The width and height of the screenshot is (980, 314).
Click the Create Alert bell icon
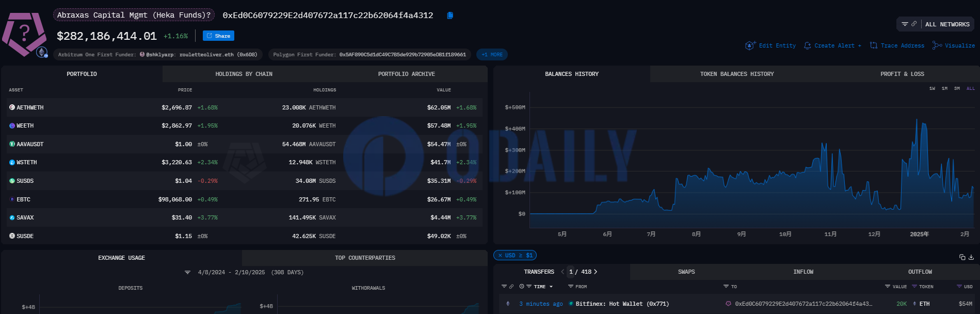pyautogui.click(x=808, y=45)
